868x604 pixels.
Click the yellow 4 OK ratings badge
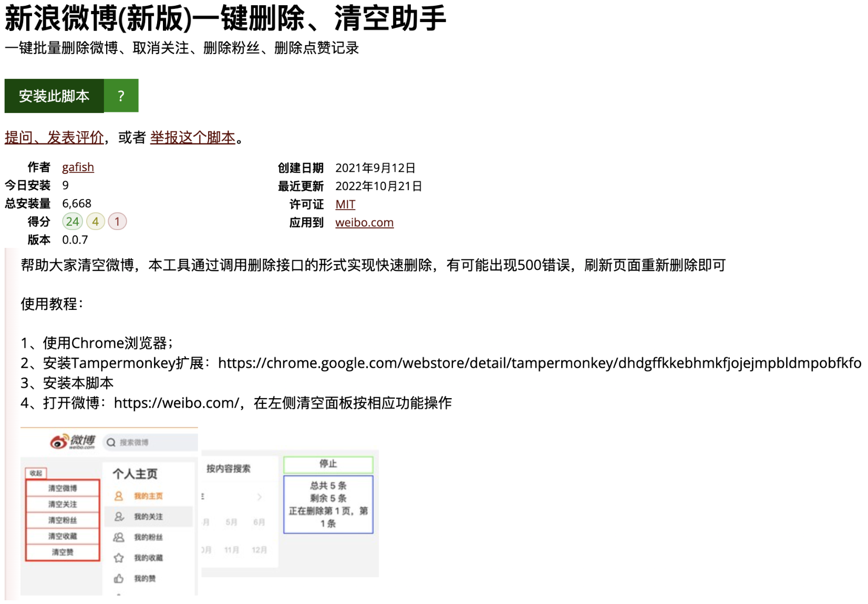(96, 222)
